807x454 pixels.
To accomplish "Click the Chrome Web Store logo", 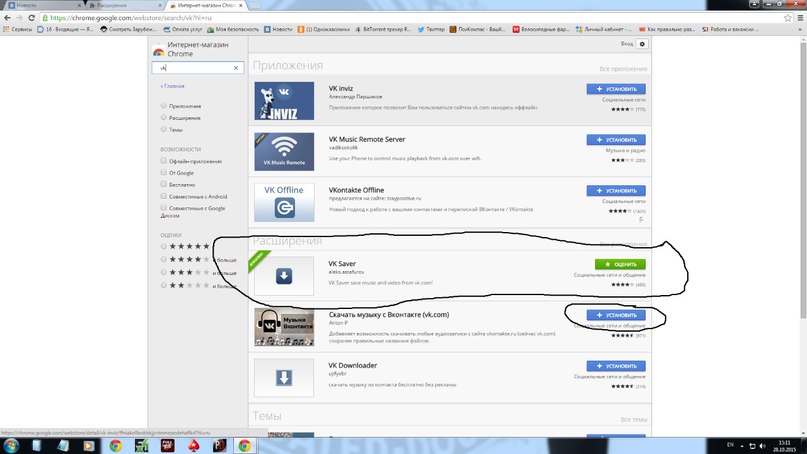I will tap(158, 51).
